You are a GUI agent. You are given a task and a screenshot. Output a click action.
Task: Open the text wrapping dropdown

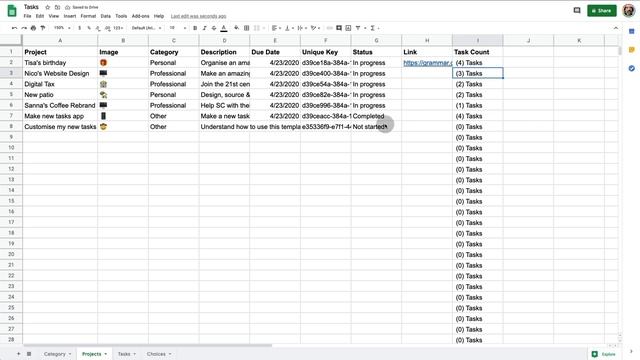click(302, 28)
